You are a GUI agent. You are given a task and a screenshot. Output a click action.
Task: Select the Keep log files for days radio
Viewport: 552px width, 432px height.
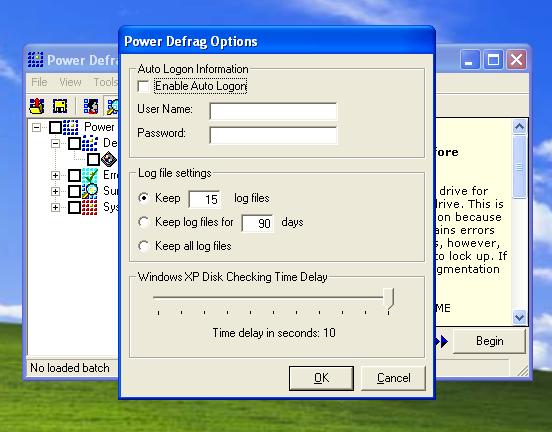[x=143, y=222]
